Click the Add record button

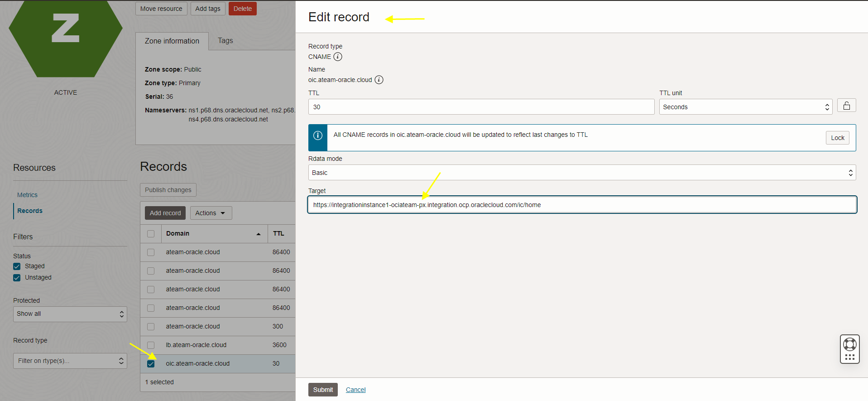[x=165, y=213]
